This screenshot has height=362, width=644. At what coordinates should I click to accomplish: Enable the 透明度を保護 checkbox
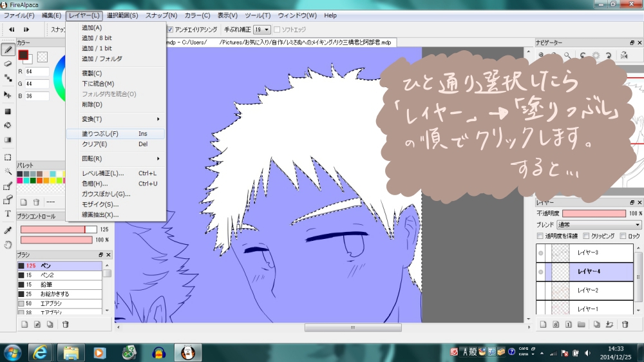pos(540,236)
